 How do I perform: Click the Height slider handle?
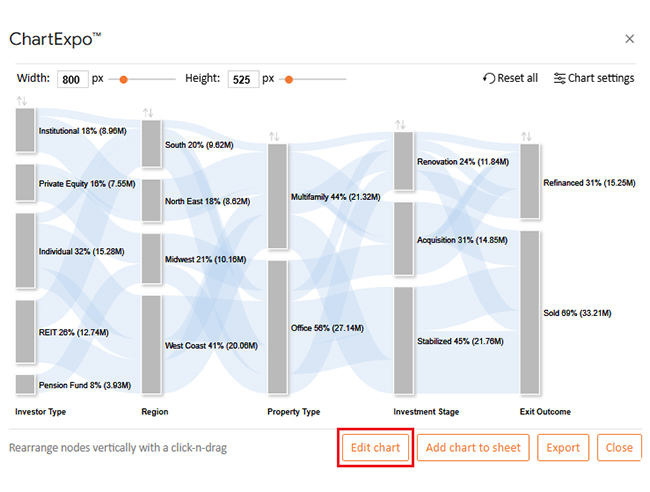(x=289, y=80)
